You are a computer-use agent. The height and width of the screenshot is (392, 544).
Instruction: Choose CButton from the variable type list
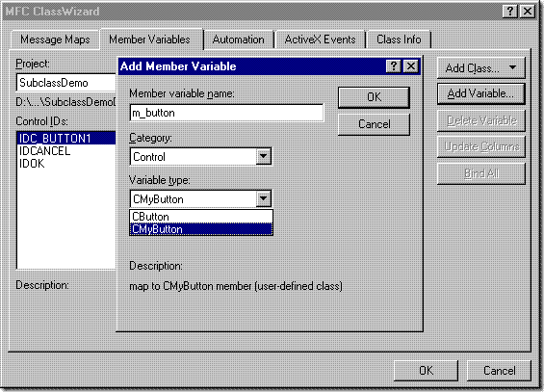[201, 217]
